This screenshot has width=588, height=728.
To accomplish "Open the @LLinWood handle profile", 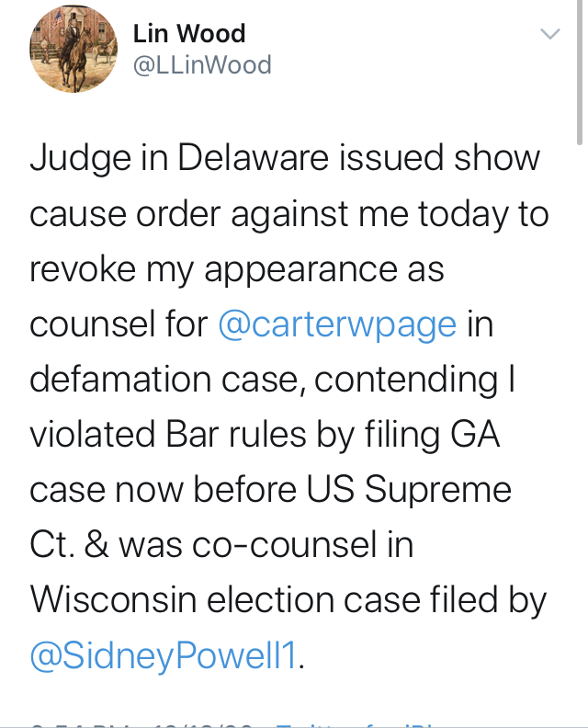I will [202, 65].
